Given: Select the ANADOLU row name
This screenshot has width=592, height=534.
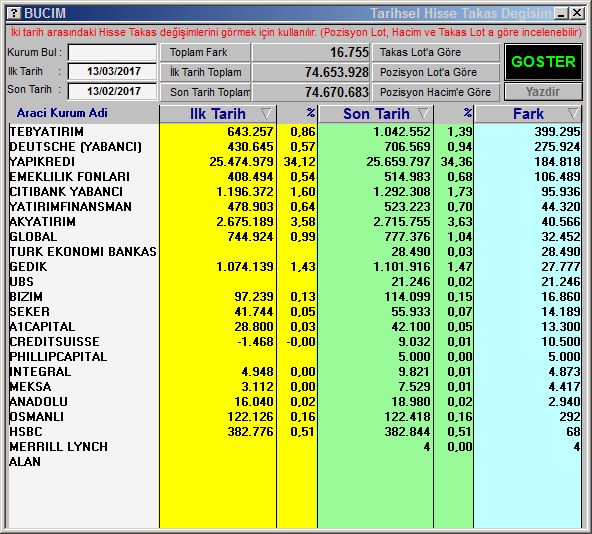Looking at the screenshot, I should [39, 402].
